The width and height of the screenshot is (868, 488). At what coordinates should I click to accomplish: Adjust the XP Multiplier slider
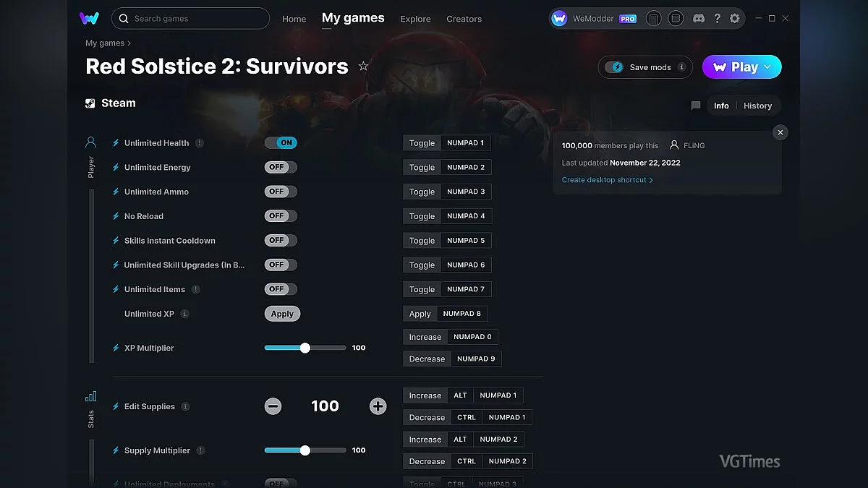[305, 348]
